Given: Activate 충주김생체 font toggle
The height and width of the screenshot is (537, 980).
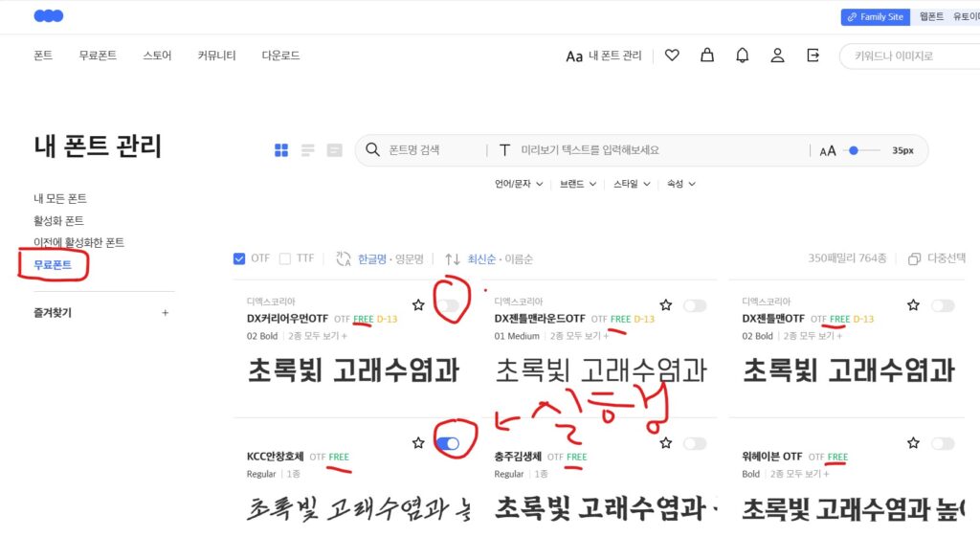Looking at the screenshot, I should tap(695, 444).
